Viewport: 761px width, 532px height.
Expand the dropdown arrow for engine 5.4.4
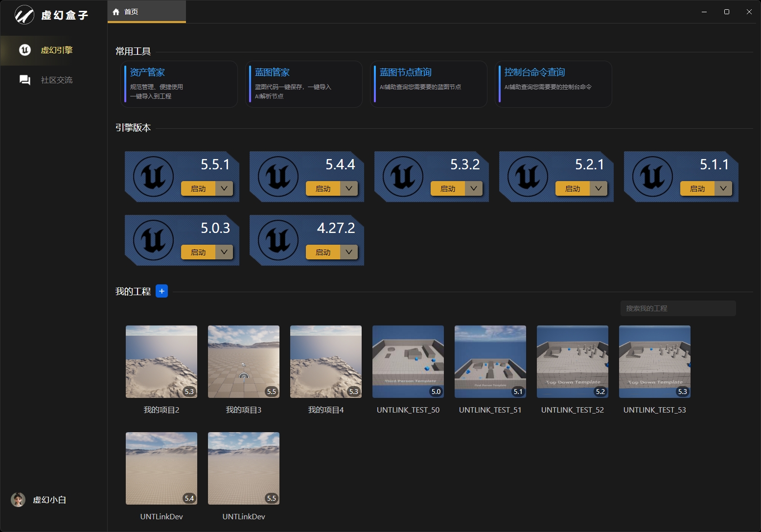349,188
